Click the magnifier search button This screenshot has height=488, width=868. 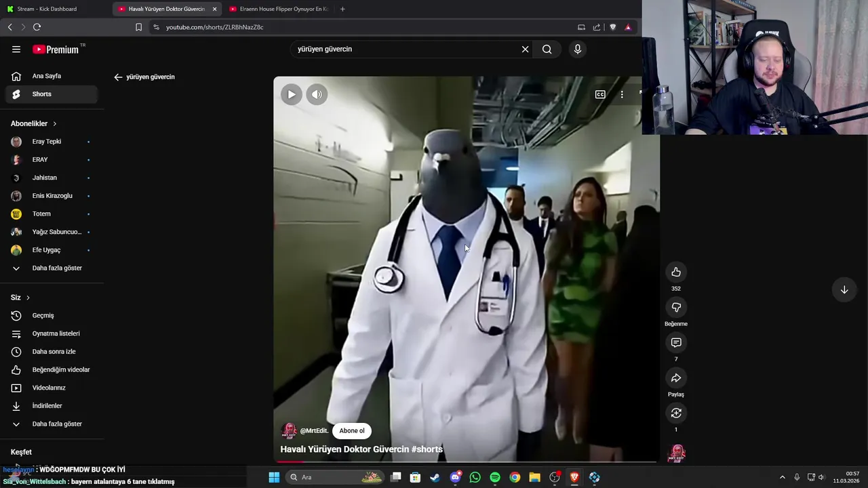click(547, 49)
